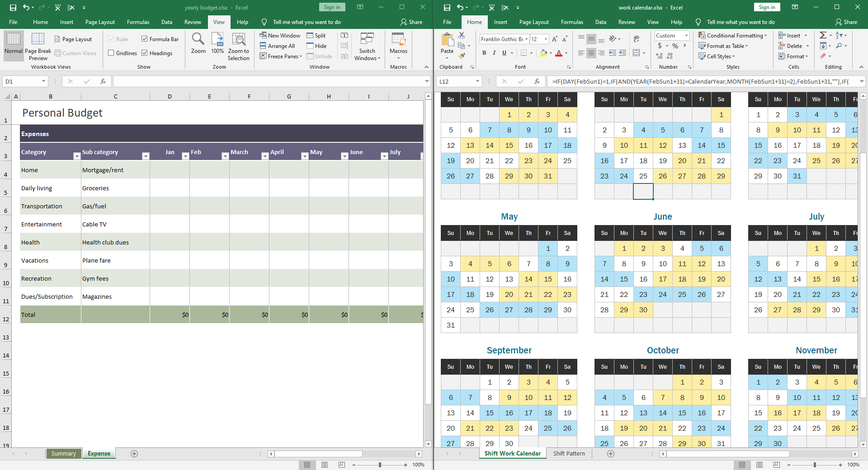Open the font name dropdown
The height and width of the screenshot is (470, 868).
pyautogui.click(x=527, y=39)
